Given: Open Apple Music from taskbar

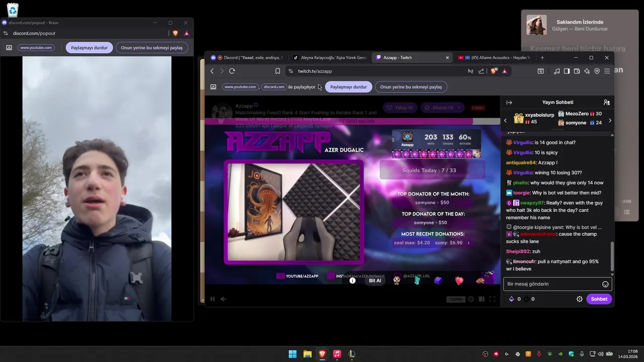Looking at the screenshot, I should point(337,354).
